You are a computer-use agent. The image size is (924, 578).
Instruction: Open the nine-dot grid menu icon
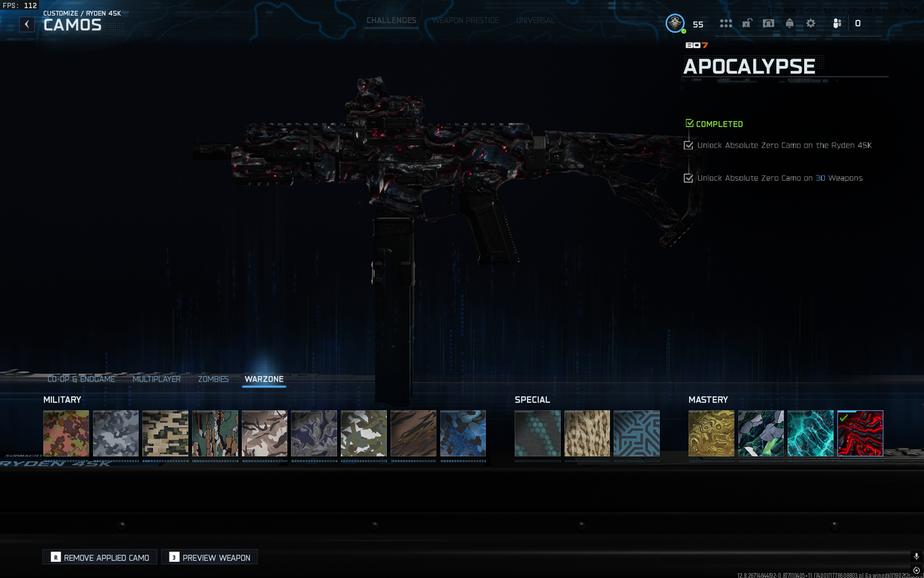[x=725, y=23]
